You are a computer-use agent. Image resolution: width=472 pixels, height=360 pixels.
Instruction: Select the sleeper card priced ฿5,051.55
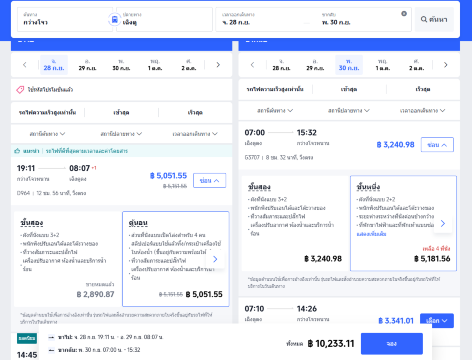[176, 259]
